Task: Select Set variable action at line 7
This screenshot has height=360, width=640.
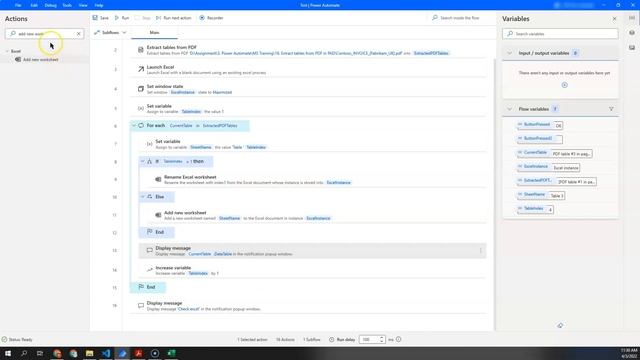Action: 312,144
